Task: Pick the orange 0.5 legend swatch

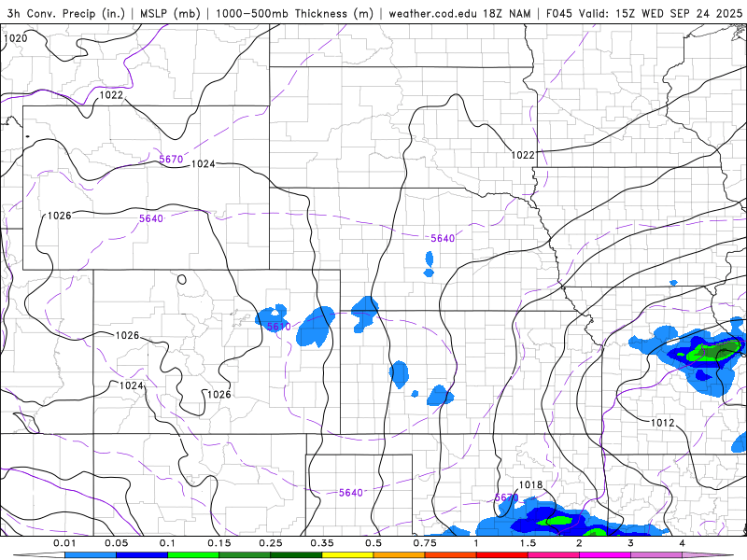Action: [400, 555]
